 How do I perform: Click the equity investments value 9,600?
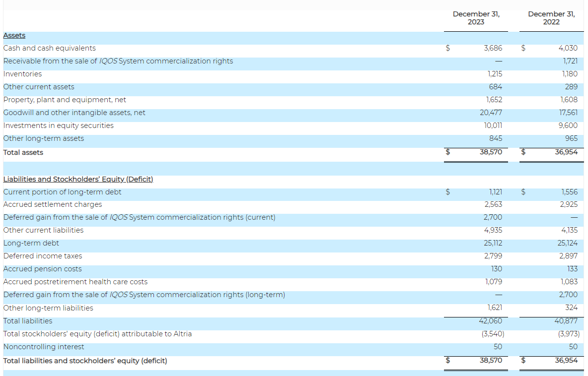568,125
